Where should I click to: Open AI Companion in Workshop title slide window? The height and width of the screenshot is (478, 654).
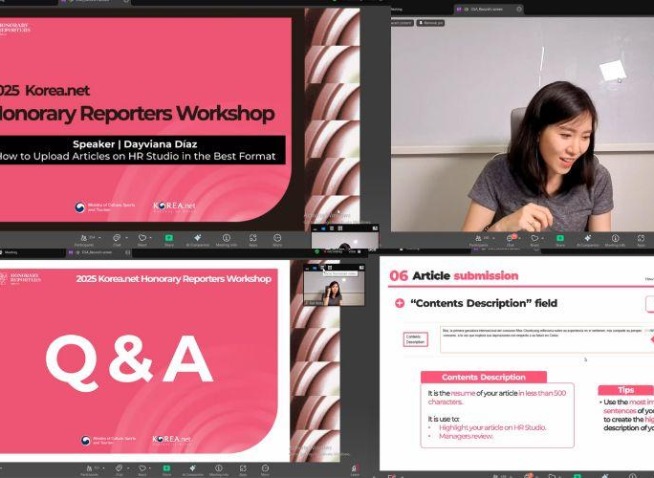(x=197, y=240)
